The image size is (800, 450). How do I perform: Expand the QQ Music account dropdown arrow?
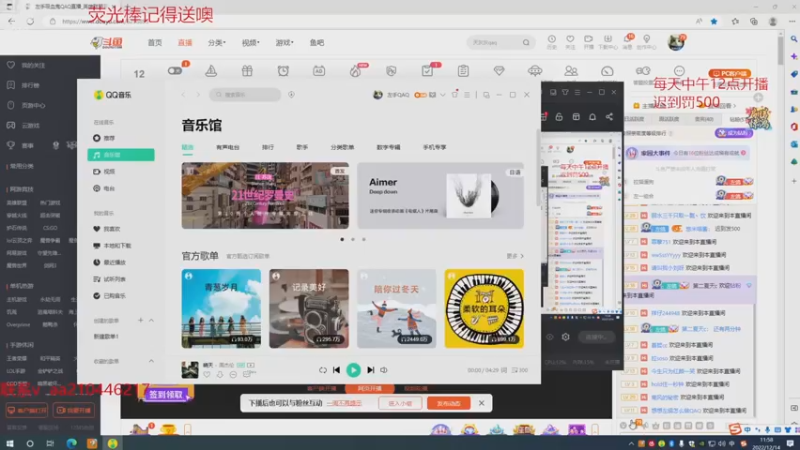tap(443, 94)
